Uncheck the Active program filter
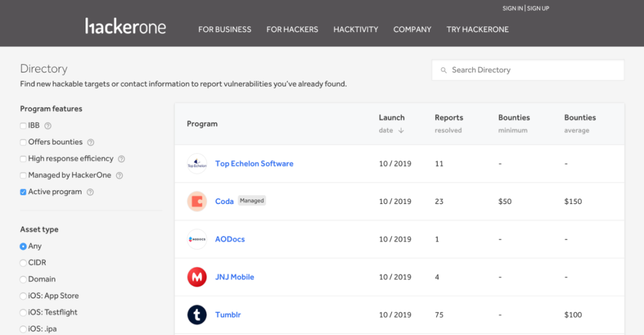This screenshot has width=644, height=335. 23,192
